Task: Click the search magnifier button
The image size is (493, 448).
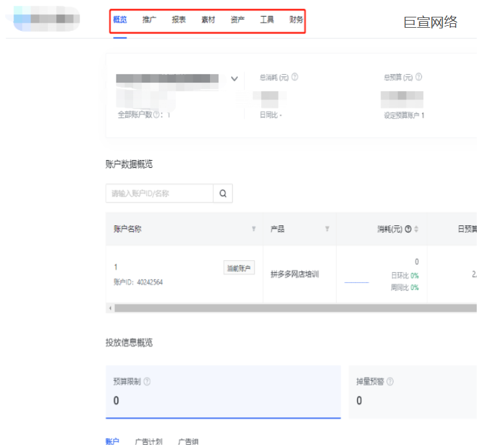Action: coord(223,193)
